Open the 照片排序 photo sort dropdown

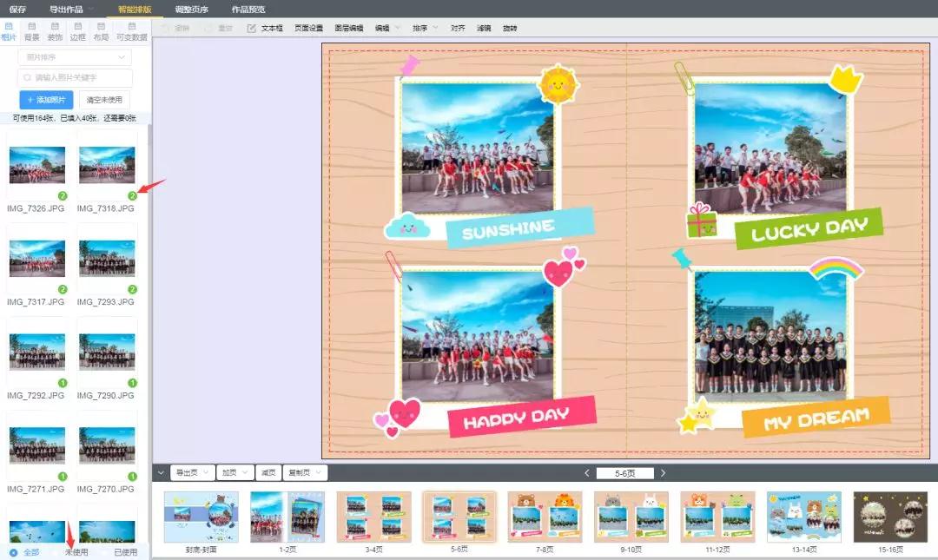75,57
